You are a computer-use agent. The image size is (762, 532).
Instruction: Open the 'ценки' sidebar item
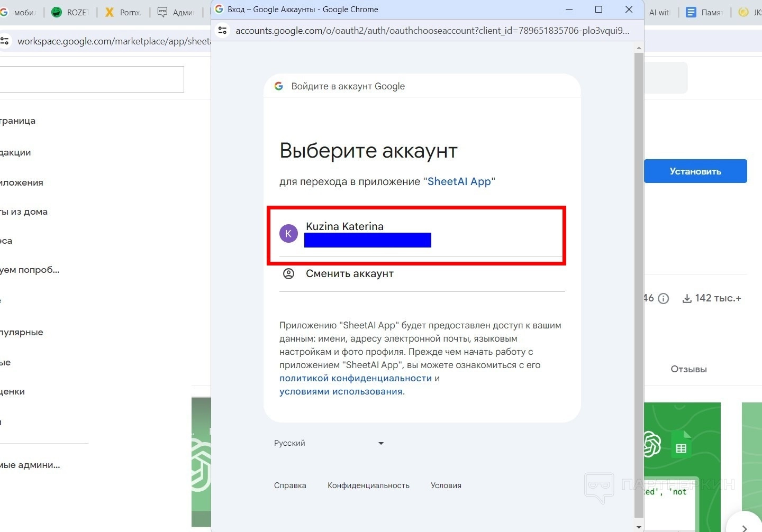point(13,391)
